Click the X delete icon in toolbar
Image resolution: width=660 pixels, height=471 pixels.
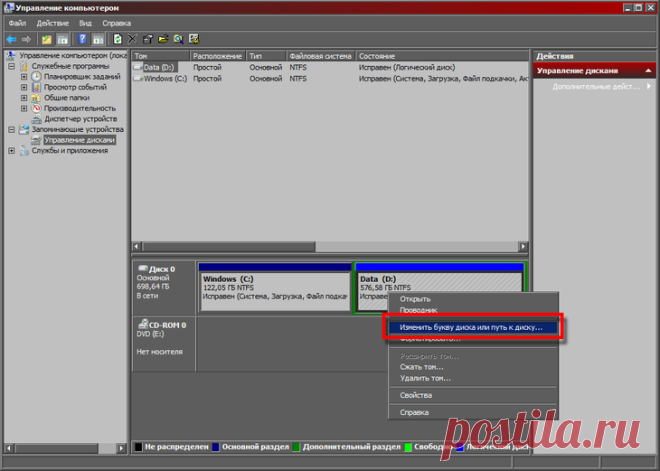(x=133, y=39)
